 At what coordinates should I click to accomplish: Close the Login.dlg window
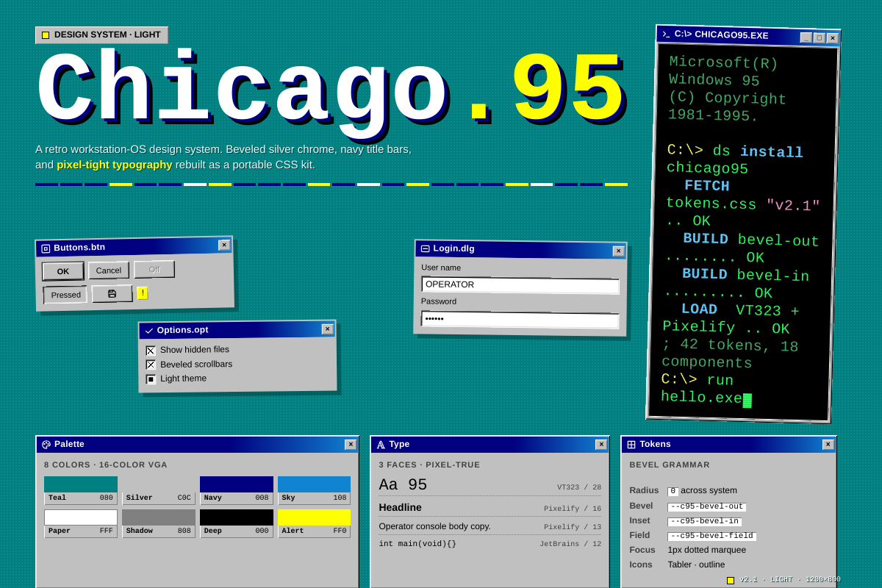[619, 251]
